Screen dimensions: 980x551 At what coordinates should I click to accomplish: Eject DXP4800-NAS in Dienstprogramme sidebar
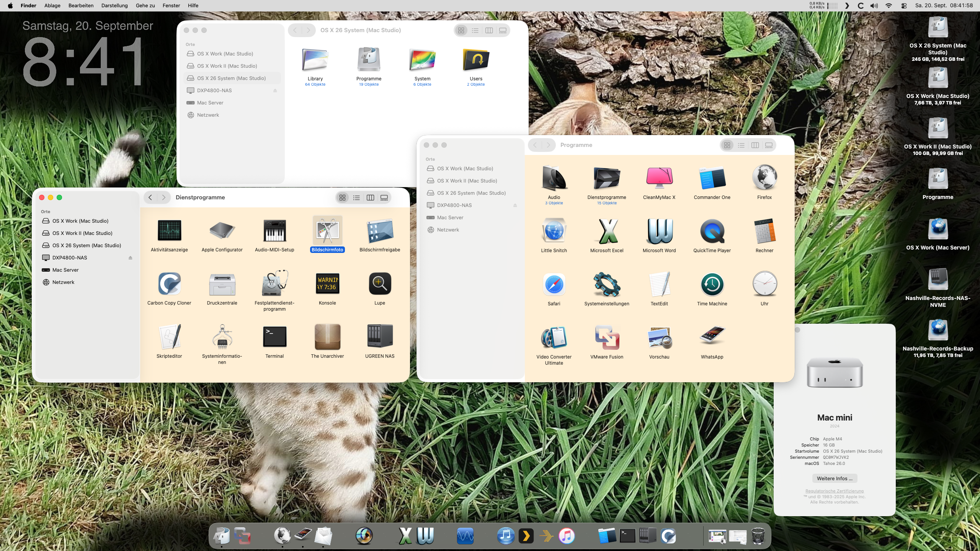coord(130,258)
